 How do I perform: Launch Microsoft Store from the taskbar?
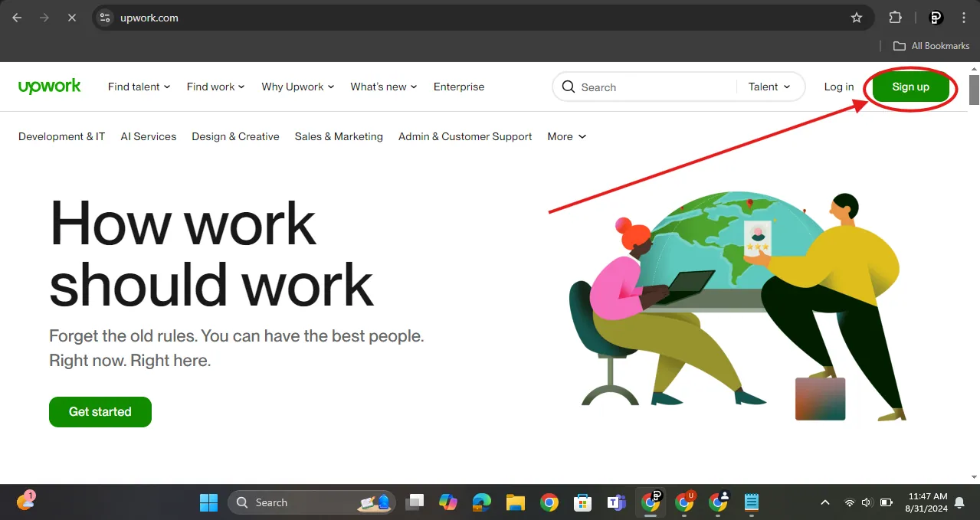point(582,502)
